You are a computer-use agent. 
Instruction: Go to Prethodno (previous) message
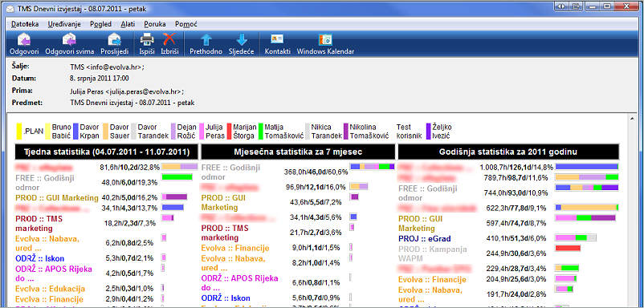click(206, 39)
